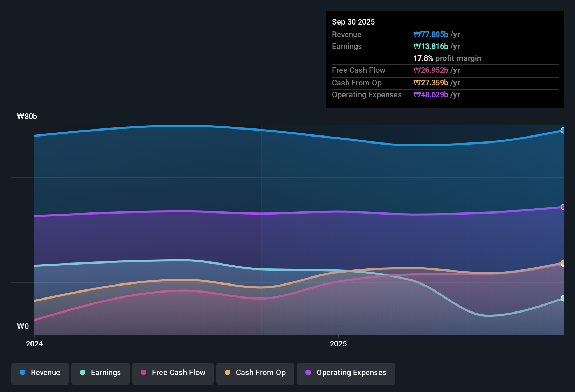Select the Revenue endpoint marker on the chart
This screenshot has width=575, height=392.
563,130
